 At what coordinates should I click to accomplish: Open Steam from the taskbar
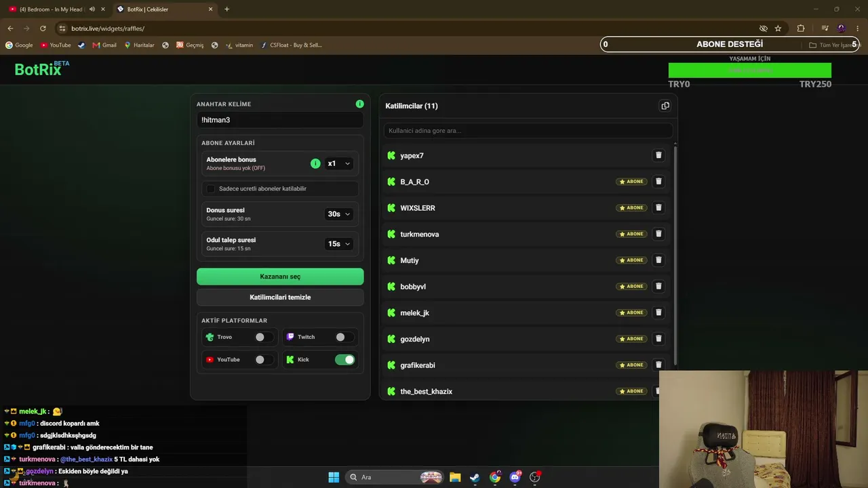pyautogui.click(x=475, y=477)
